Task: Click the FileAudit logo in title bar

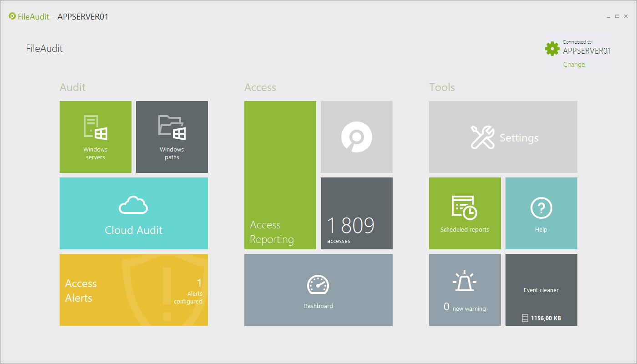Action: [12, 16]
